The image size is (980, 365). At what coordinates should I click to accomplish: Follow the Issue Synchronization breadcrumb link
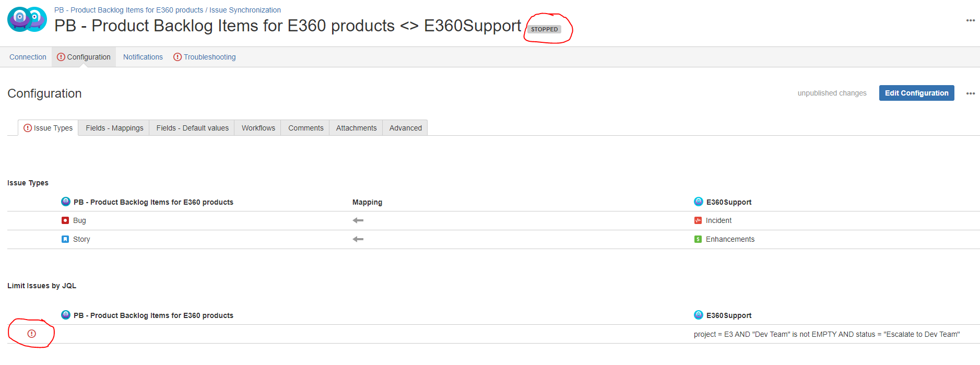[x=245, y=10]
